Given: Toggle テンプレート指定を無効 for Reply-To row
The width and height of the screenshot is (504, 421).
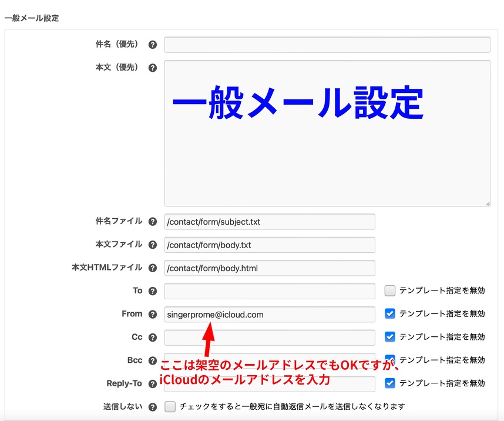Looking at the screenshot, I should click(x=390, y=383).
